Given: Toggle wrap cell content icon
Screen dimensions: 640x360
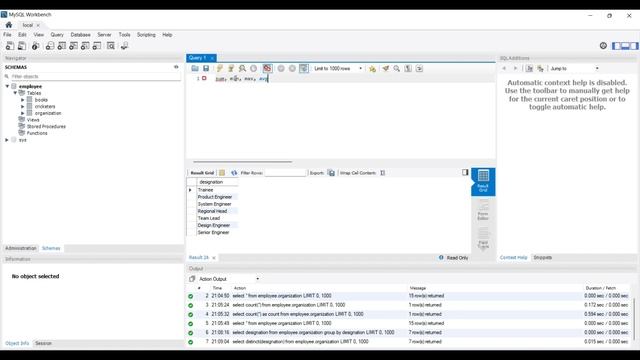Looking at the screenshot, I should [x=382, y=173].
